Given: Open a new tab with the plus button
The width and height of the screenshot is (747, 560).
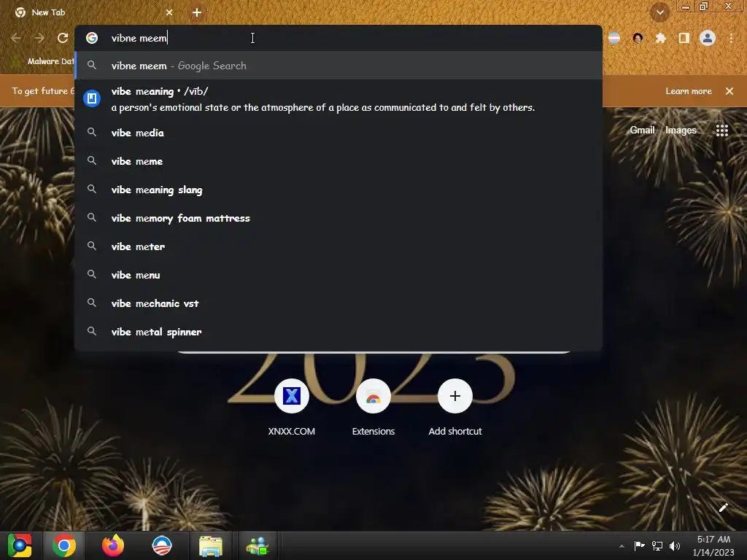Looking at the screenshot, I should pos(197,12).
